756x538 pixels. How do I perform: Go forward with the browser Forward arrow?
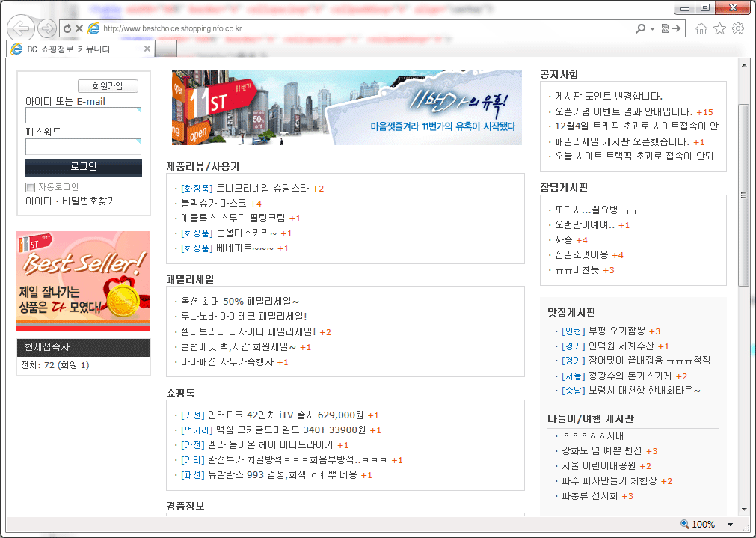(47, 28)
